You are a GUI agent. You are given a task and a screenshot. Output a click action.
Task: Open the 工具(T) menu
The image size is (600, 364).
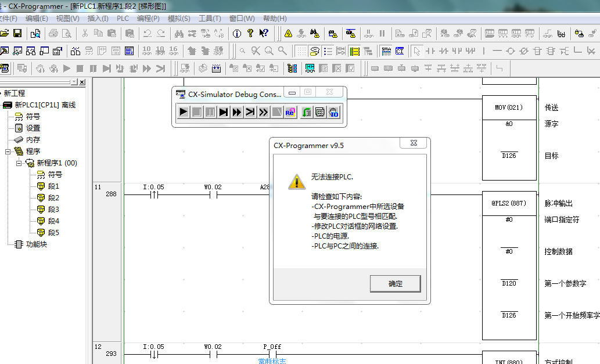(x=210, y=19)
